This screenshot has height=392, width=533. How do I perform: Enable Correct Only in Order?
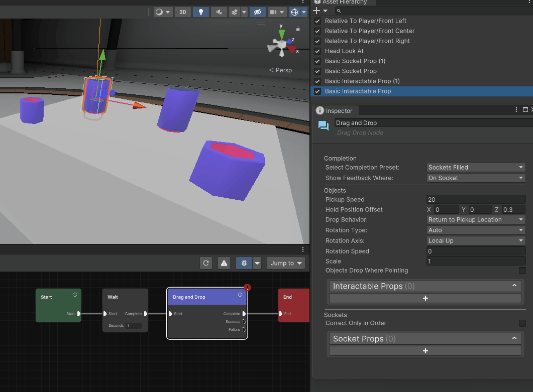[522, 323]
